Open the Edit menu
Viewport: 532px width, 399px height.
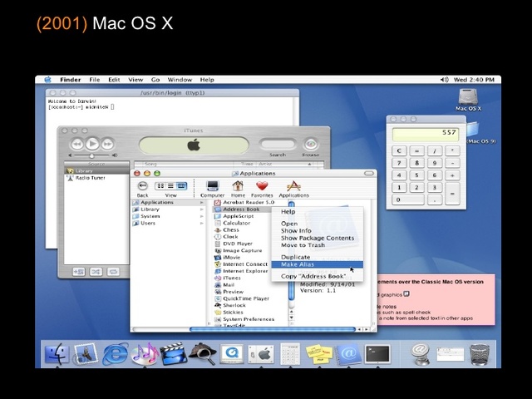pyautogui.click(x=114, y=80)
